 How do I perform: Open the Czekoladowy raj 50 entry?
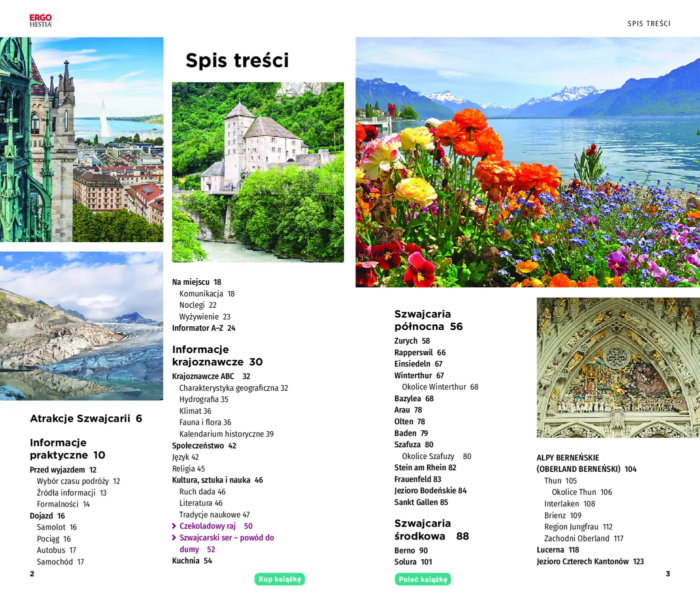(x=216, y=526)
